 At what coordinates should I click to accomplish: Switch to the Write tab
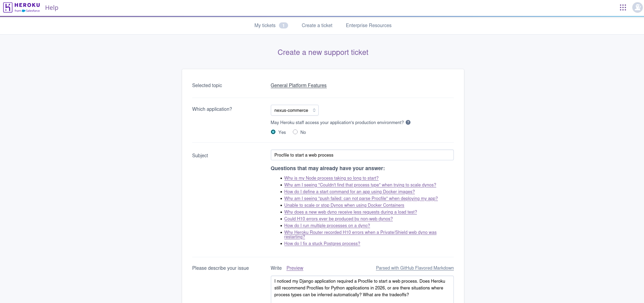[x=276, y=268]
